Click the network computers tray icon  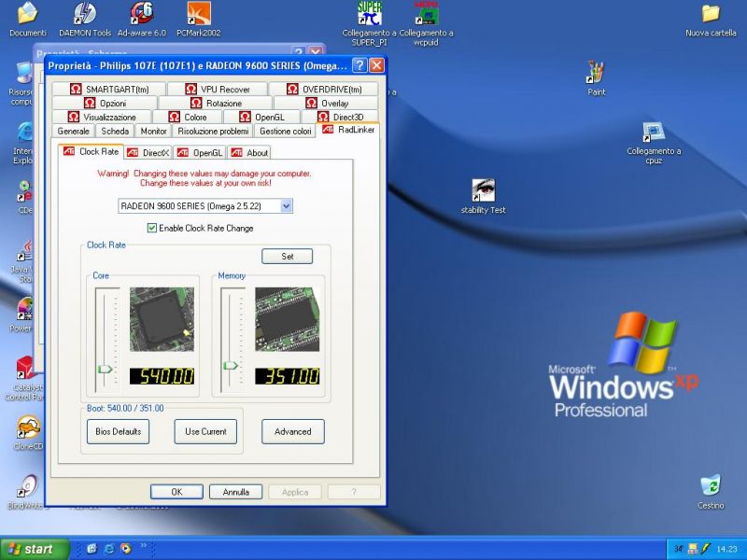point(693,549)
